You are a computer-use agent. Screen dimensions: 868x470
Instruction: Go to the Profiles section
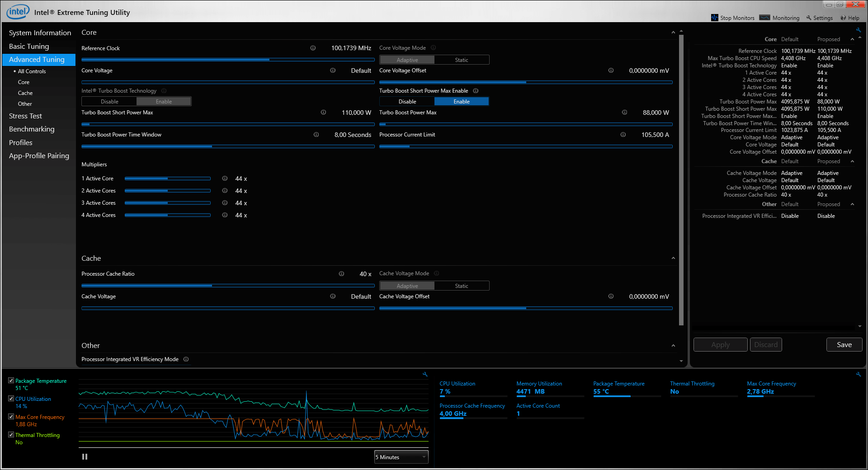point(21,143)
